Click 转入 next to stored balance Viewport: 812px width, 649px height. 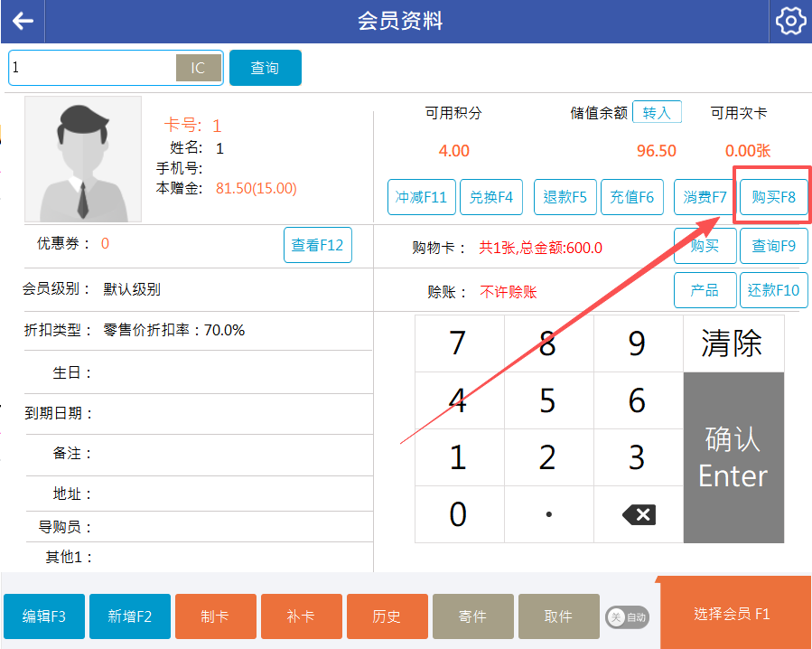[657, 112]
